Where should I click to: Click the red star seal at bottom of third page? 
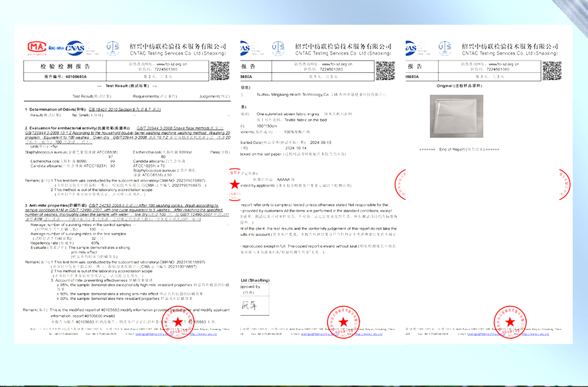pyautogui.click(x=510, y=321)
